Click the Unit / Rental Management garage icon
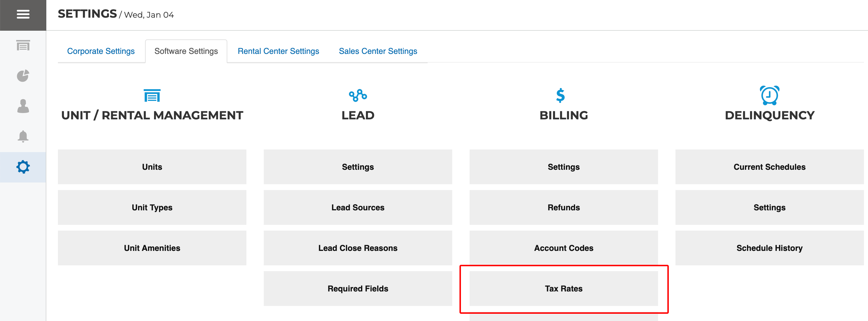 pos(152,95)
